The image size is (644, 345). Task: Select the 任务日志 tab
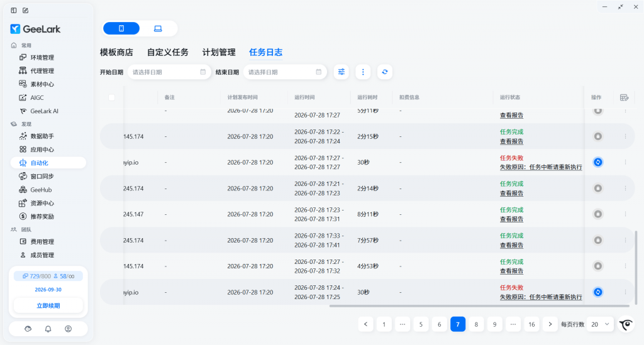point(266,52)
